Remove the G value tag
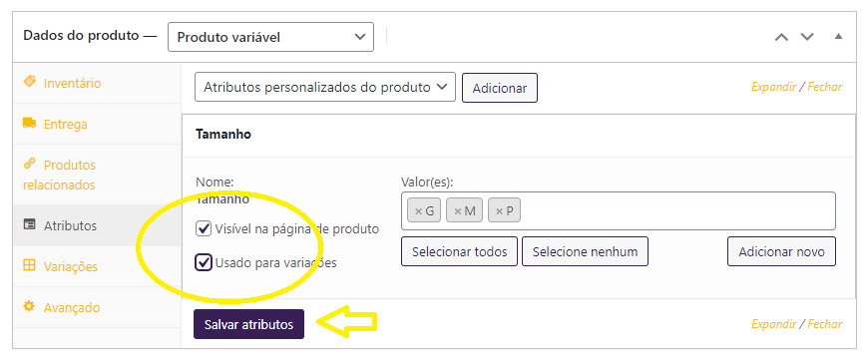 [x=418, y=210]
